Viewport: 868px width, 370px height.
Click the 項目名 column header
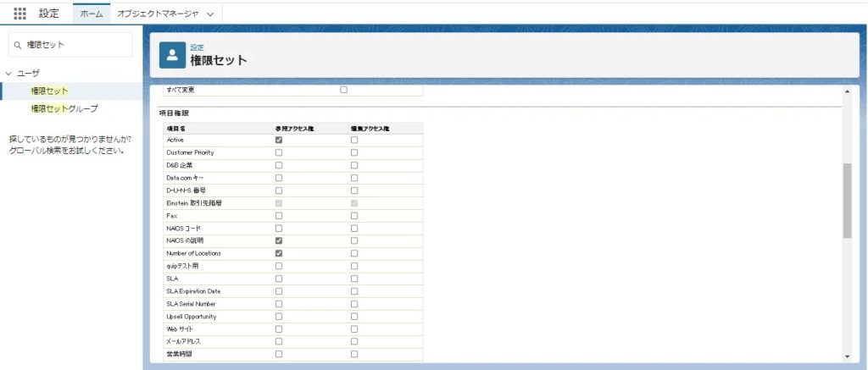tap(175, 129)
